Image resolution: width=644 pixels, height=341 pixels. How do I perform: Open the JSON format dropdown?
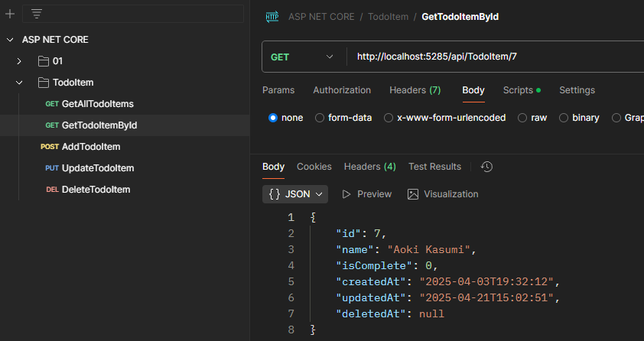pos(295,194)
